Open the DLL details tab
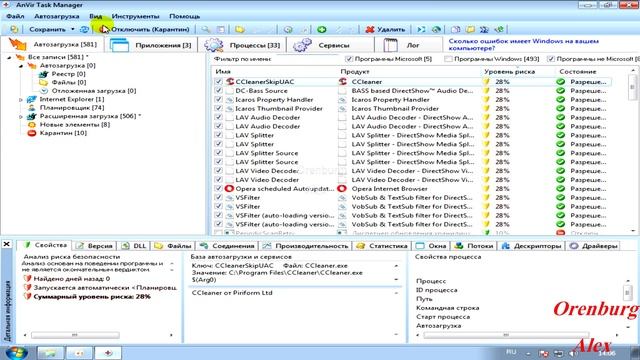This screenshot has width=640, height=360. 134,246
